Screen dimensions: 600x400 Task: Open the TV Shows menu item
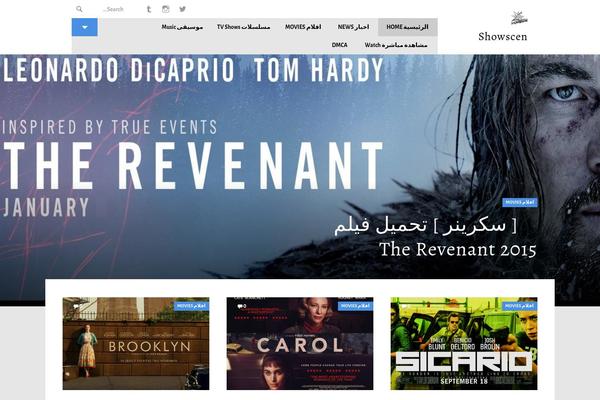click(243, 27)
